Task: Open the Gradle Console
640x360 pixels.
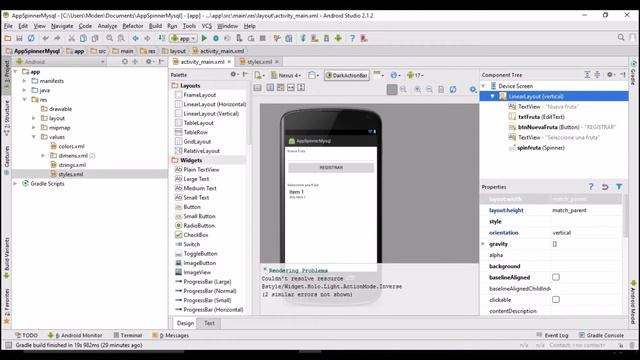Action: coord(601,335)
